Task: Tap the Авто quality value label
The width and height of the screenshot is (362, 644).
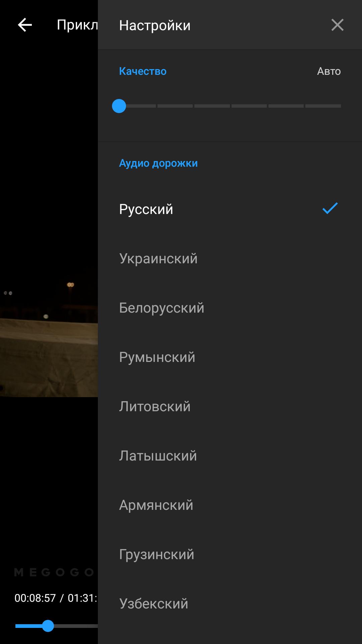Action: 329,71
